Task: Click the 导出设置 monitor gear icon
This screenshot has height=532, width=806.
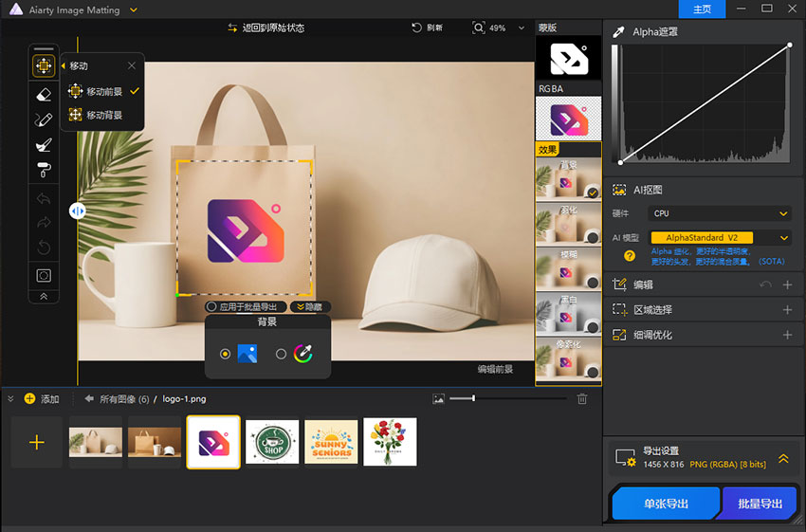Action: click(x=626, y=457)
